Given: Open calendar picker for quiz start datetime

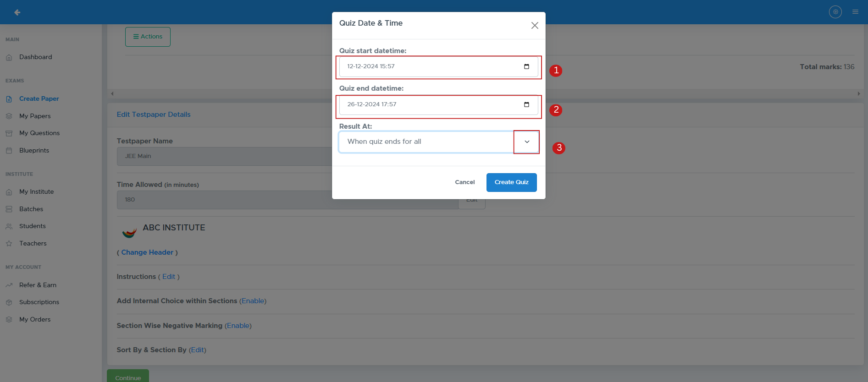Looking at the screenshot, I should 526,66.
